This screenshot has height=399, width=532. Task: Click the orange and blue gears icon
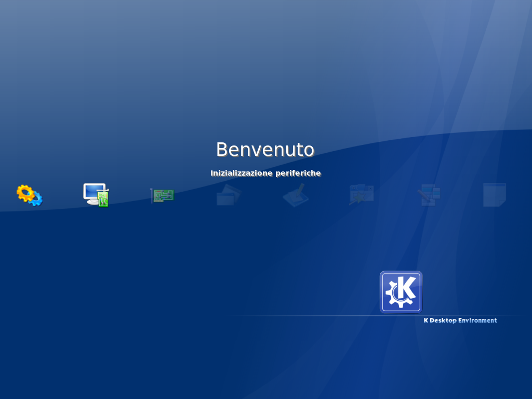(30, 195)
